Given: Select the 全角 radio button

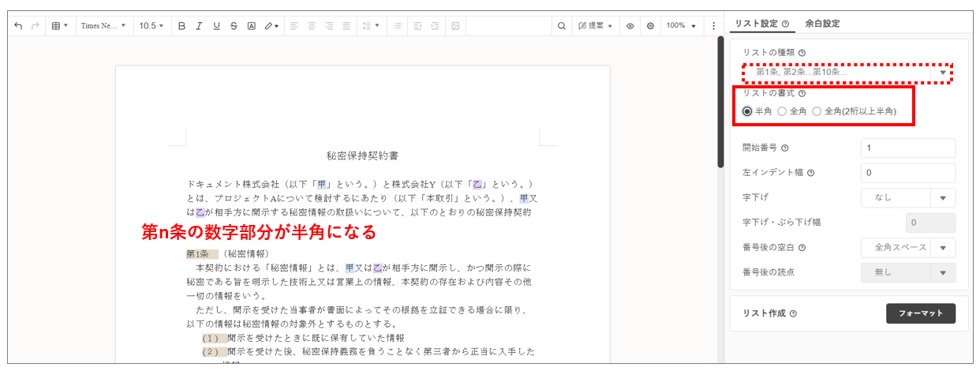Looking at the screenshot, I should pyautogui.click(x=782, y=111).
